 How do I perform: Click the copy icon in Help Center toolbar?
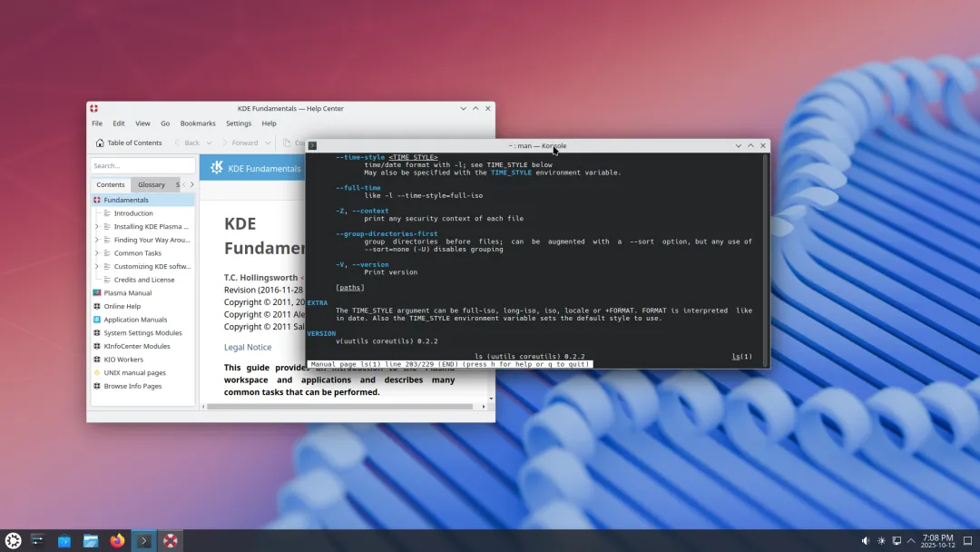pos(286,143)
